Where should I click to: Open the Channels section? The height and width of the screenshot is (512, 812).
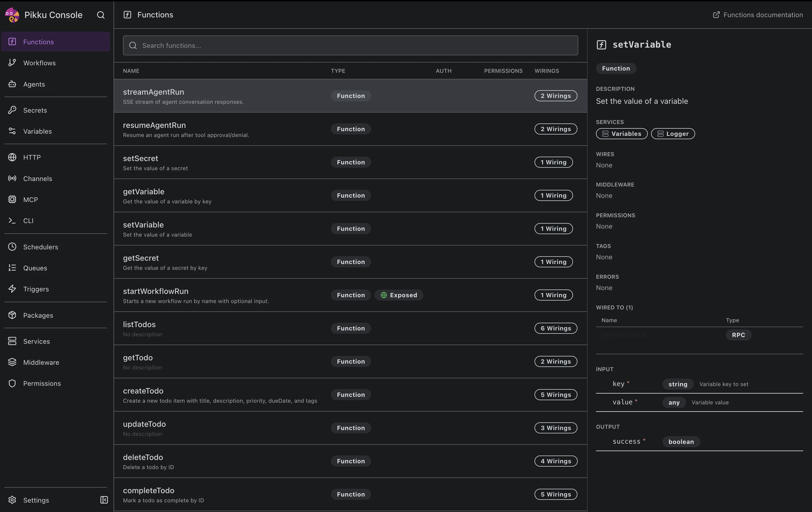point(37,178)
